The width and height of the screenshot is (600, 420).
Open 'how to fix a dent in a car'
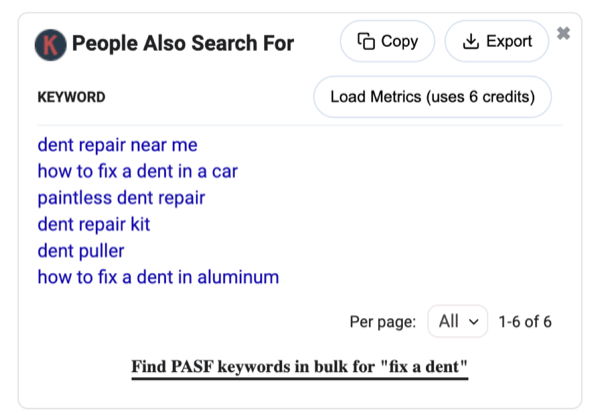point(138,171)
